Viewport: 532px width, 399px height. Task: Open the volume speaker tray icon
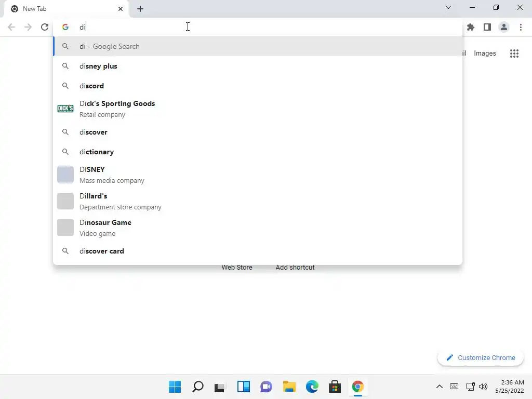pyautogui.click(x=483, y=387)
